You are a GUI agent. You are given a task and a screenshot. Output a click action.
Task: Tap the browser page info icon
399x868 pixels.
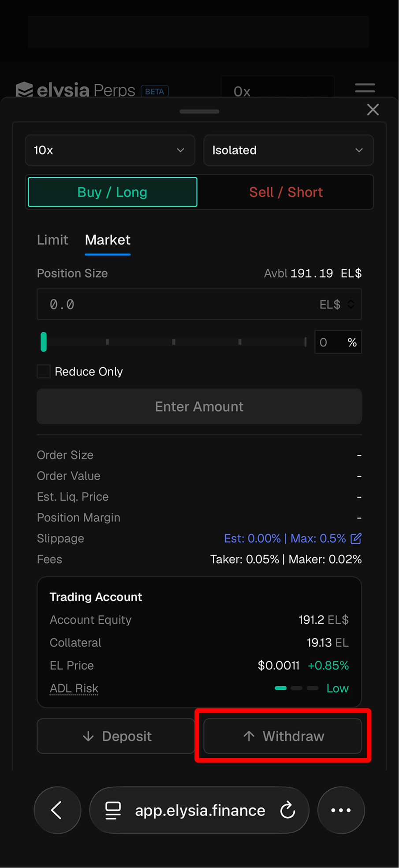[113, 811]
